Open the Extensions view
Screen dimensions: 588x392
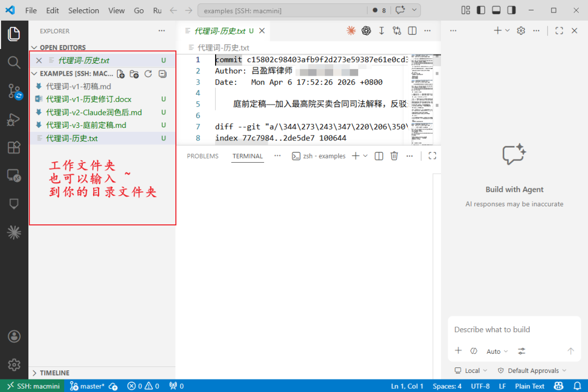(14, 148)
